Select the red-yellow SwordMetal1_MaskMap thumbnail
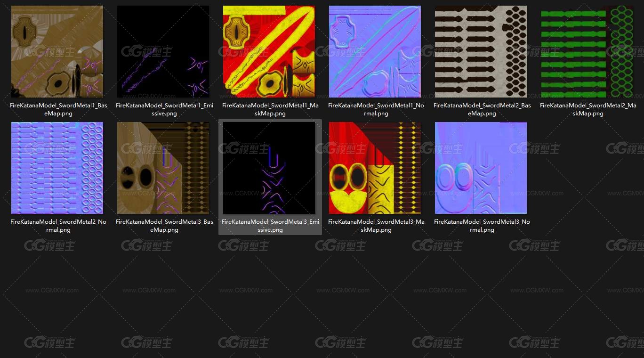Viewport: 644px width, 358px height. point(269,52)
